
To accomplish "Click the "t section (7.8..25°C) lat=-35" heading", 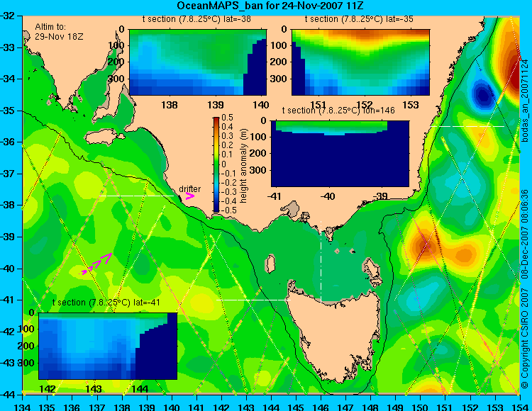I will [x=359, y=19].
